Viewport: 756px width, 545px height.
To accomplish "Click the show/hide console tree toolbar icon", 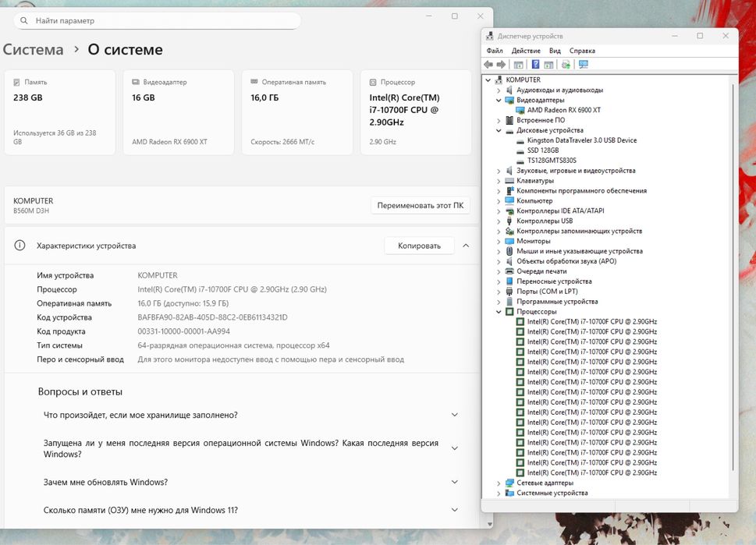I will coord(518,65).
